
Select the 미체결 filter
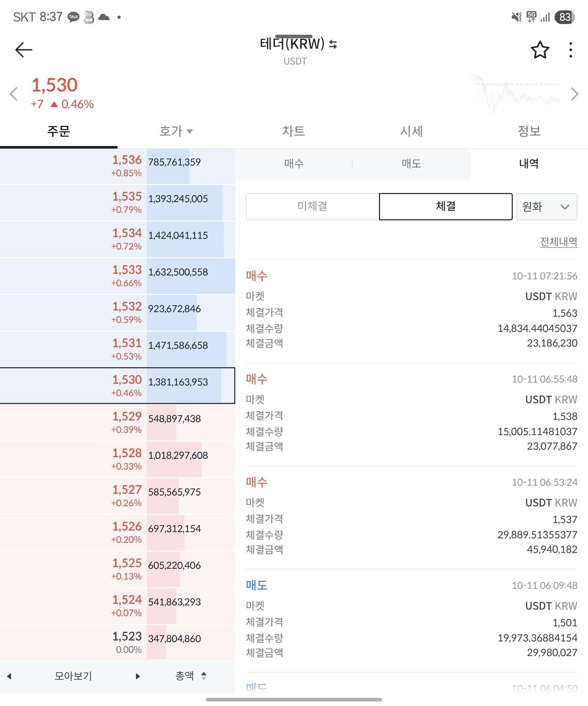coord(312,206)
